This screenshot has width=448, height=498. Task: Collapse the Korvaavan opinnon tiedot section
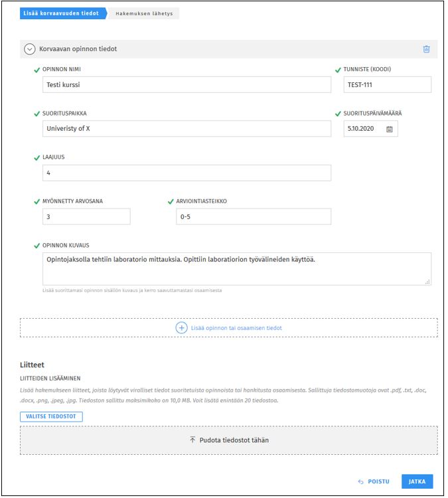(x=30, y=49)
